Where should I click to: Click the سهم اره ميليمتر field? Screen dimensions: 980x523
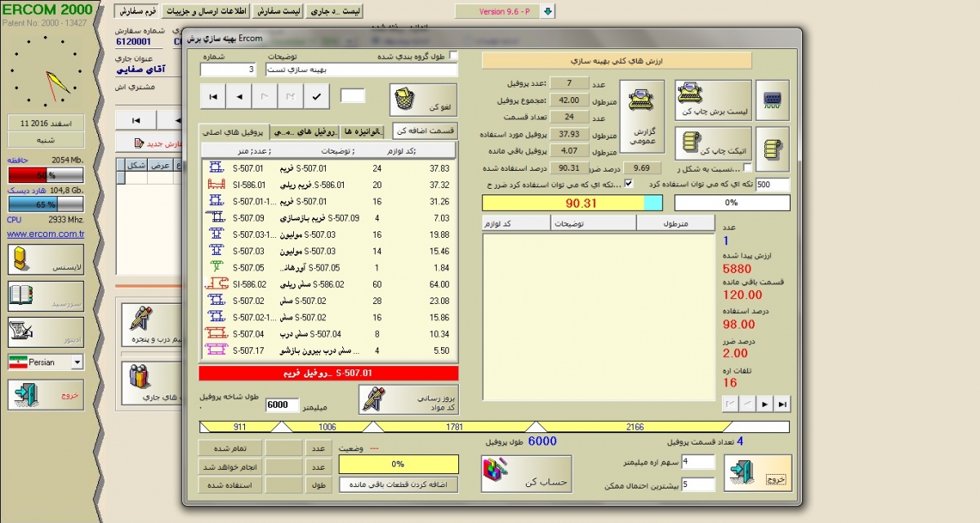click(x=697, y=463)
